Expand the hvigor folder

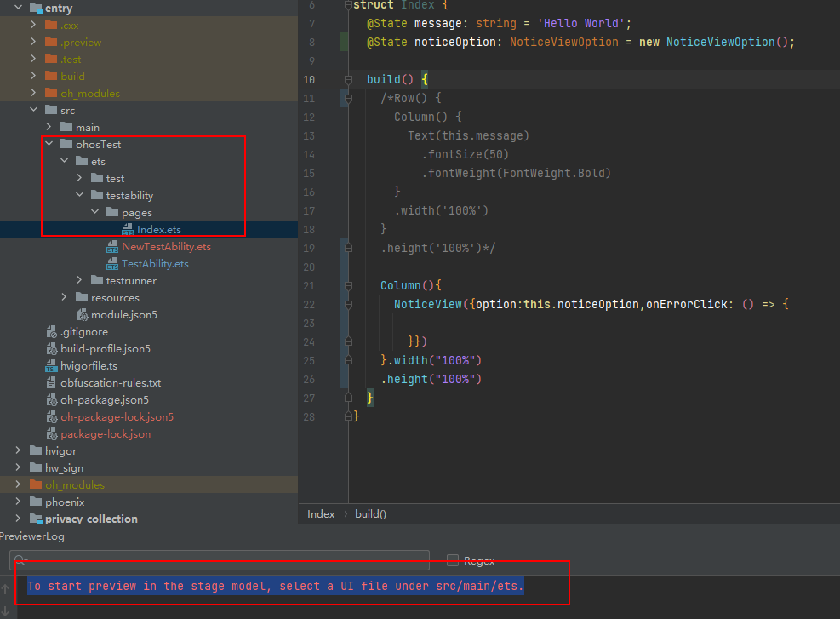pos(18,450)
